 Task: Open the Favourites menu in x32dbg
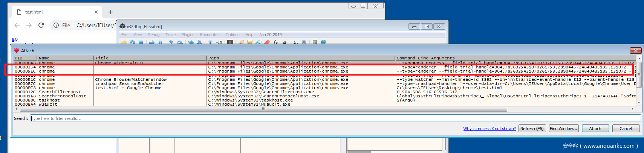(x=210, y=35)
